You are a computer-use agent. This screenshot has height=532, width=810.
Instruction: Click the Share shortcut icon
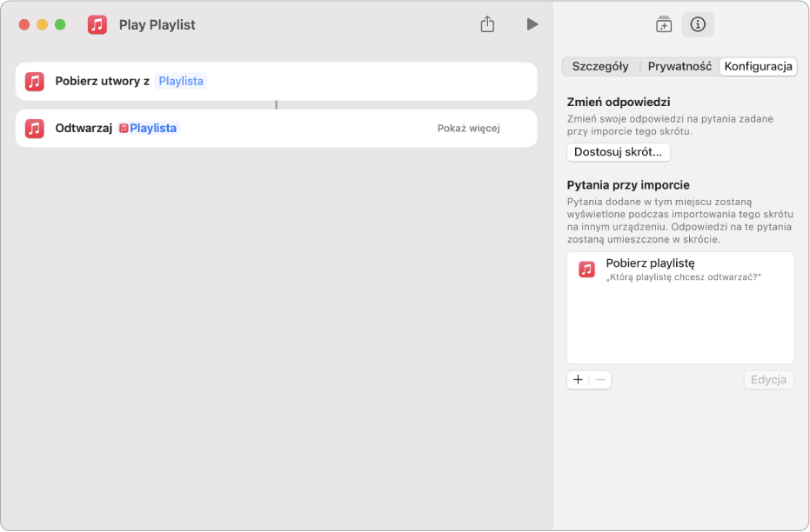pos(487,24)
